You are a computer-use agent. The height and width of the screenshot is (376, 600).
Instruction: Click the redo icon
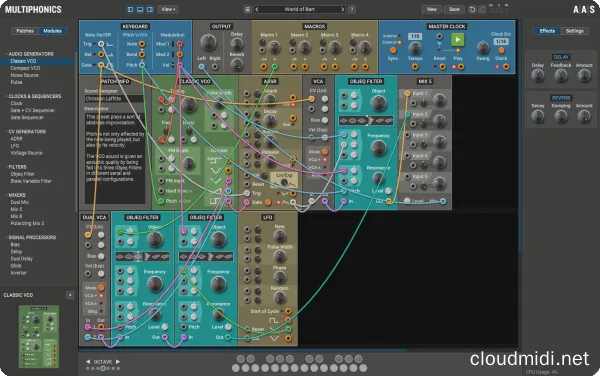[x=482, y=9]
